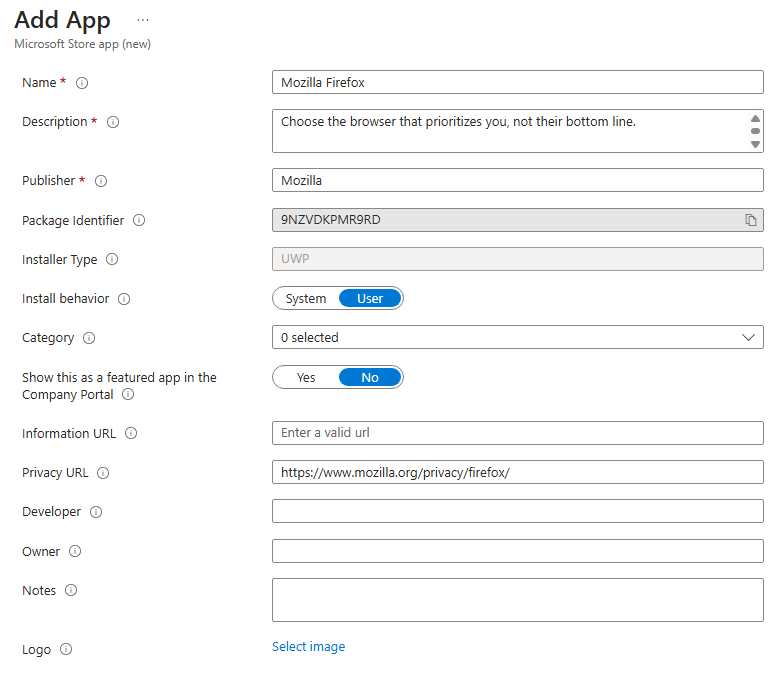Click the 'Installer Type' label
The width and height of the screenshot is (782, 673).
[x=59, y=260]
